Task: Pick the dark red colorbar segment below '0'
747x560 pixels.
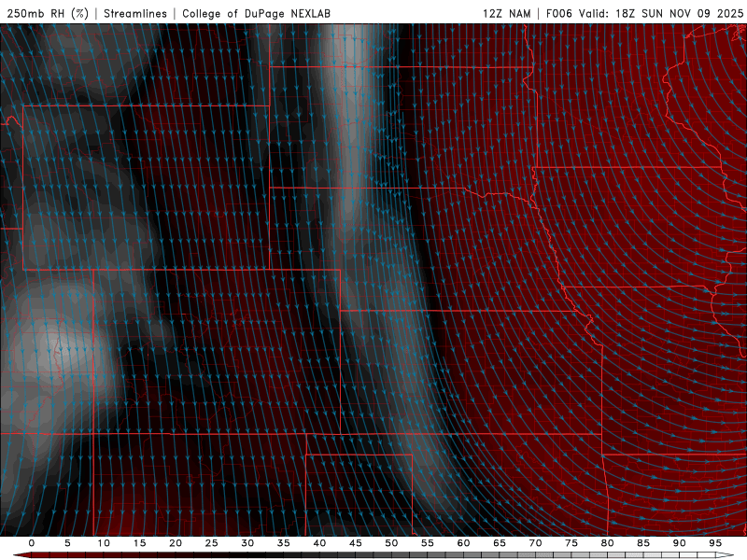Action: coord(40,555)
